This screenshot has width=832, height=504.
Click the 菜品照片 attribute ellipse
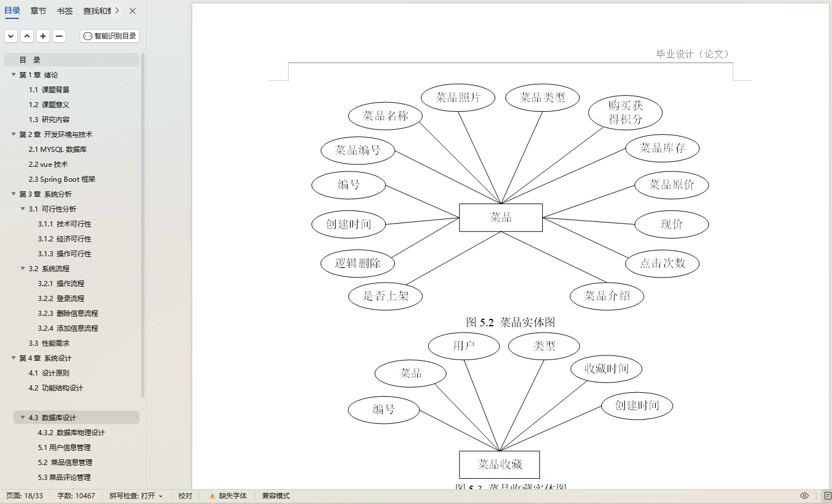[458, 97]
